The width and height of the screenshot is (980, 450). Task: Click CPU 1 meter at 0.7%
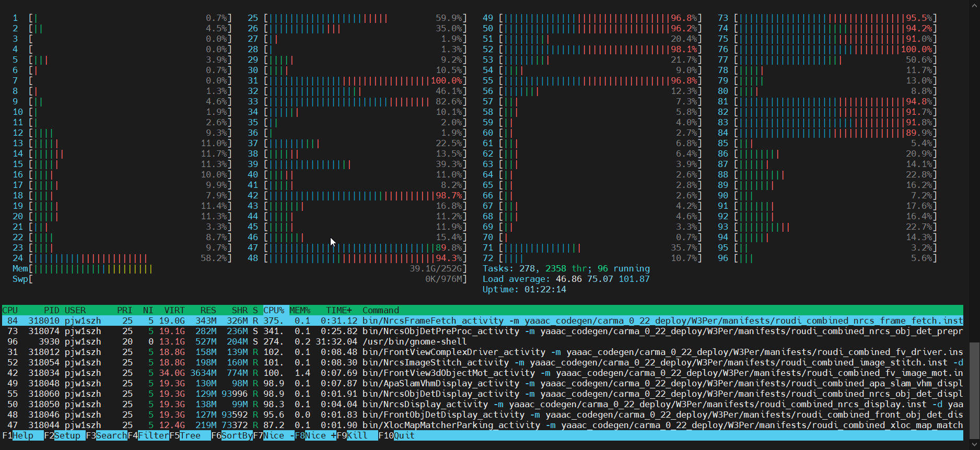point(122,18)
